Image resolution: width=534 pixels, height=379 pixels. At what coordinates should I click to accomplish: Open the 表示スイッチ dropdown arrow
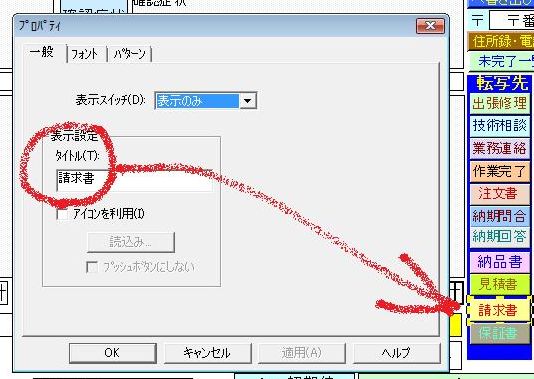point(248,101)
